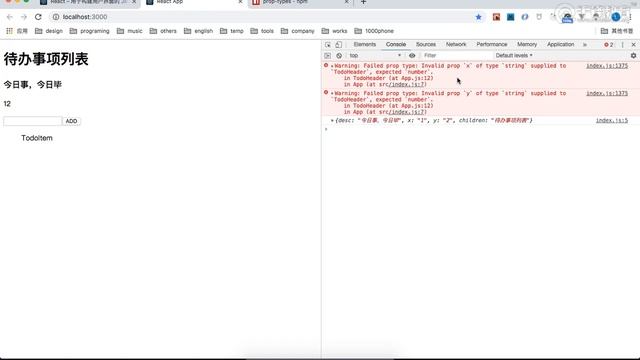
Task: Go back in browser history
Action: pyautogui.click(x=10, y=17)
